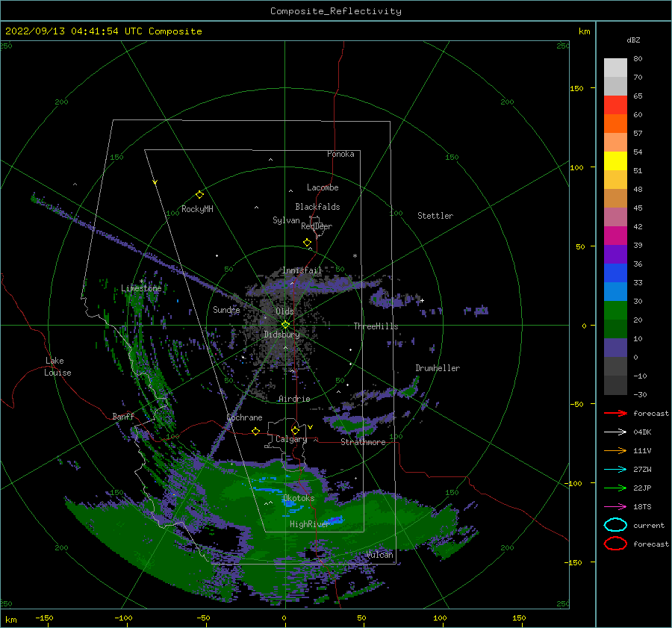Click the yellow diamond marker near RockyMH
The height and width of the screenshot is (628, 672).
[x=199, y=195]
